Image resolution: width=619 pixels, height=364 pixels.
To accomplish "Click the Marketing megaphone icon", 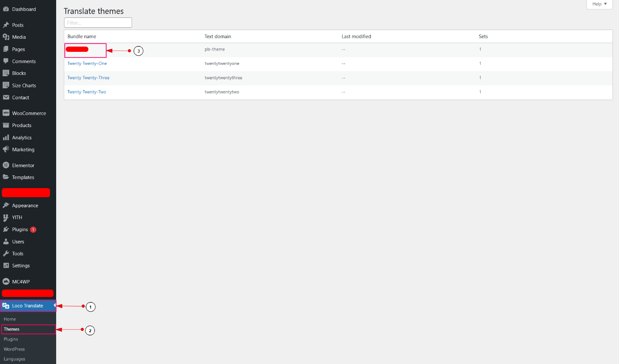I will (x=6, y=149).
